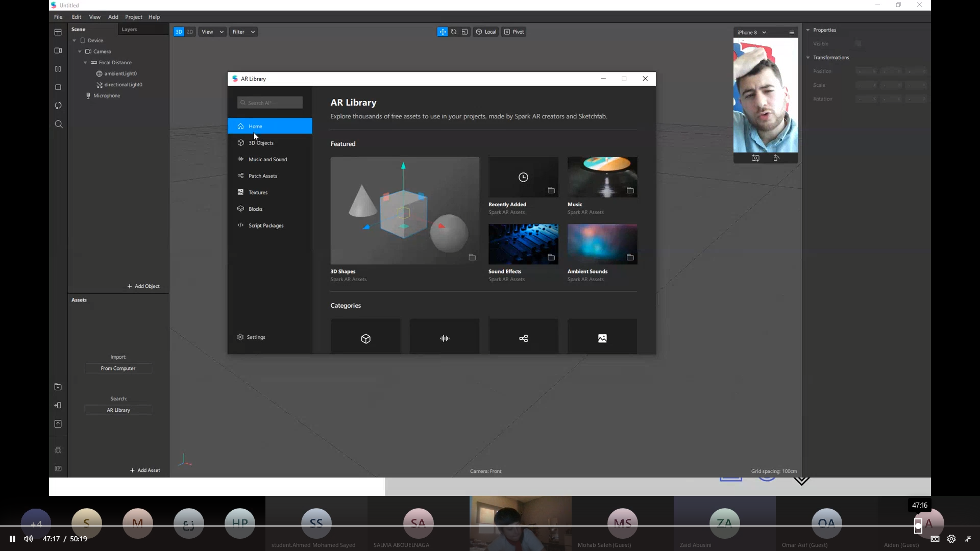Screen dimensions: 980x551
Task: Click the video camera icon in left toolbar
Action: click(58, 51)
